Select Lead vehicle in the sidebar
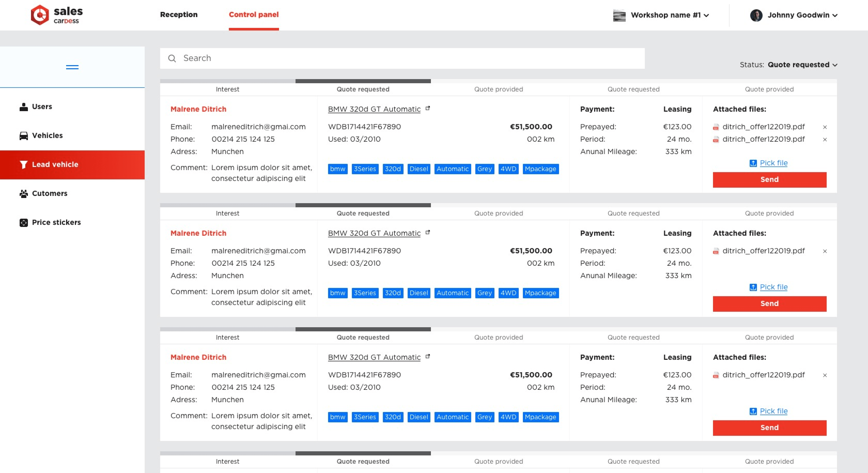Viewport: 868px width, 473px height. (72, 165)
